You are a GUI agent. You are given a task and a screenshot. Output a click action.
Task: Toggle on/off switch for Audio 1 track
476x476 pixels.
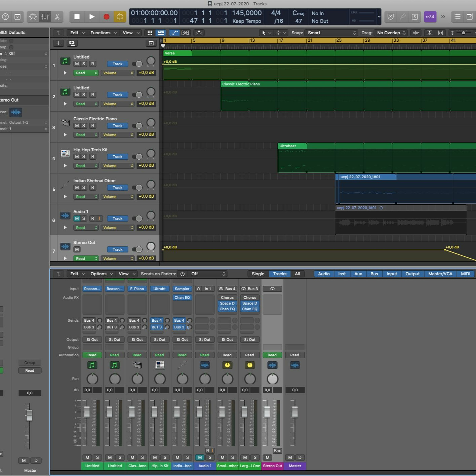[137, 218]
